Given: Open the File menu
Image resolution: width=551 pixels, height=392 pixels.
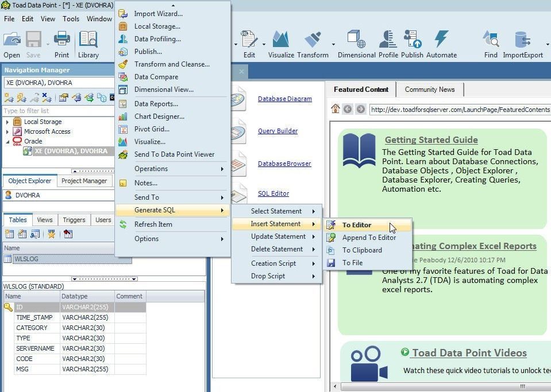Looking at the screenshot, I should pyautogui.click(x=9, y=19).
